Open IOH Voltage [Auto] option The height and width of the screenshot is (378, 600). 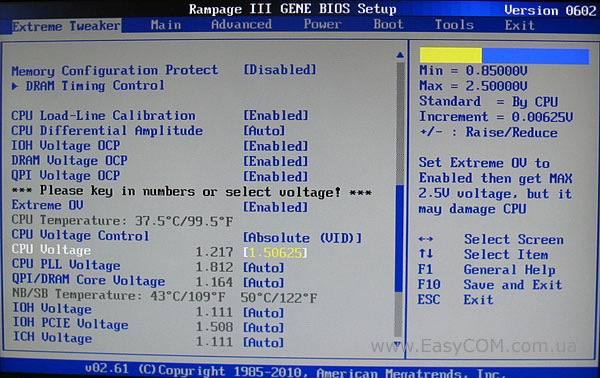pos(264,313)
